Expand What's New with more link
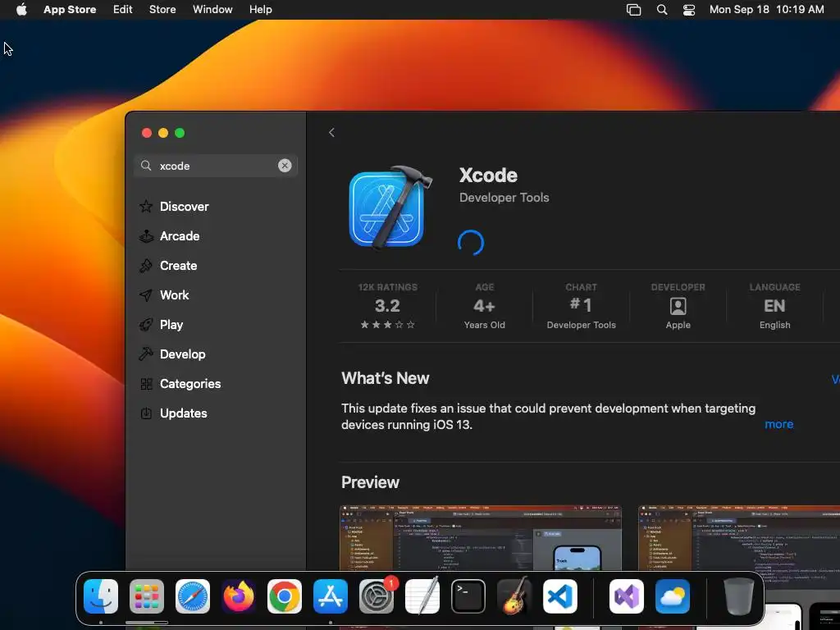The image size is (840, 630). pyautogui.click(x=779, y=424)
